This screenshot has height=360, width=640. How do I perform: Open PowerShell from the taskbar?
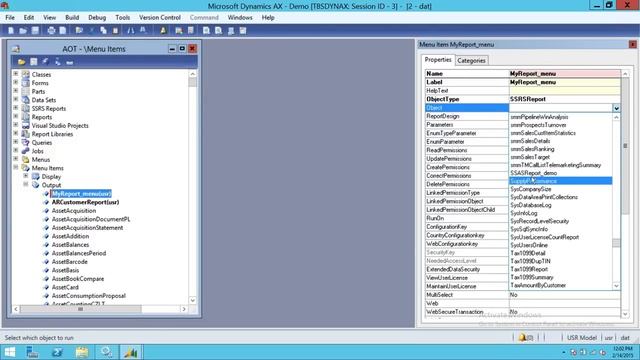[57, 352]
